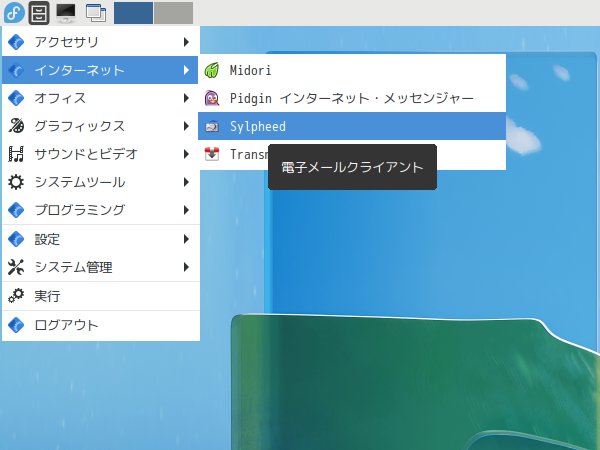
Task: Click the システム管理 wrench icon
Action: [16, 267]
